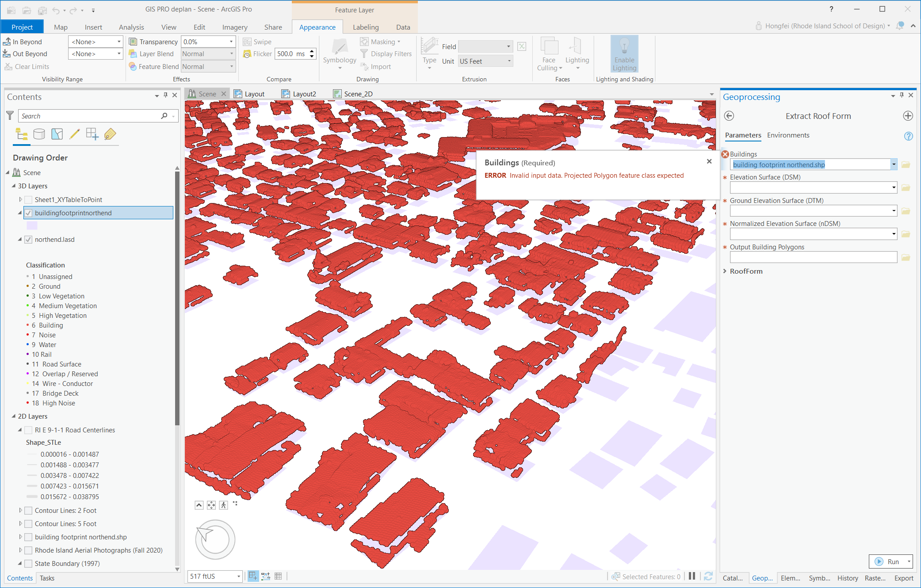Open the Normalized Elevation Surface (nDSM) dropdown
The width and height of the screenshot is (921, 588).
(x=894, y=234)
